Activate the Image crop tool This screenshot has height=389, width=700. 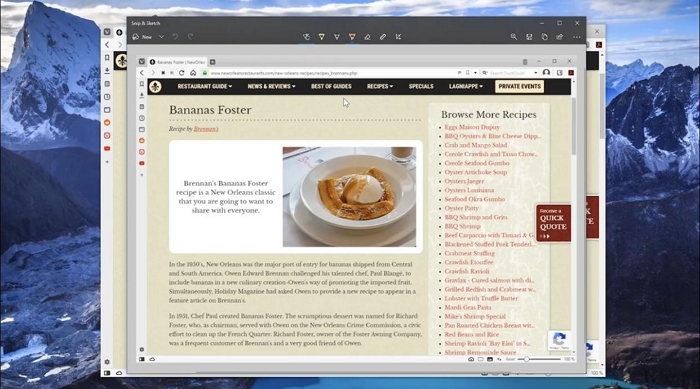click(x=398, y=37)
